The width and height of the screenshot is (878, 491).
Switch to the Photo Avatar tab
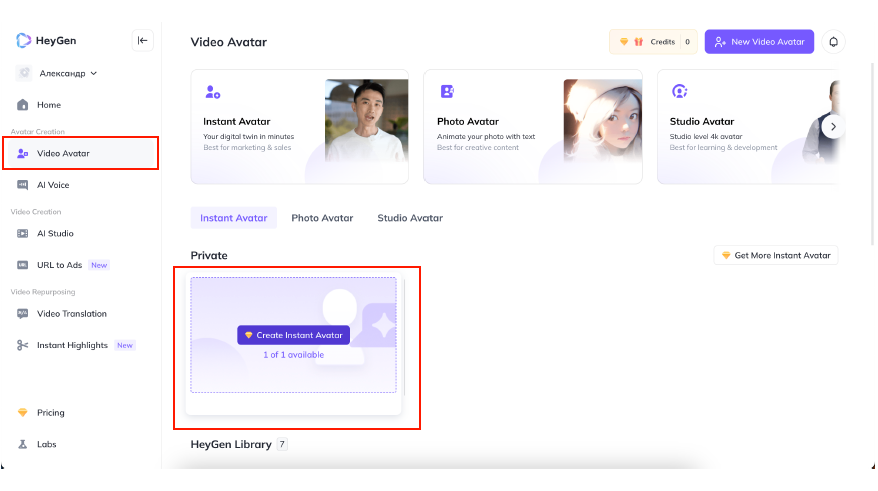pos(322,218)
